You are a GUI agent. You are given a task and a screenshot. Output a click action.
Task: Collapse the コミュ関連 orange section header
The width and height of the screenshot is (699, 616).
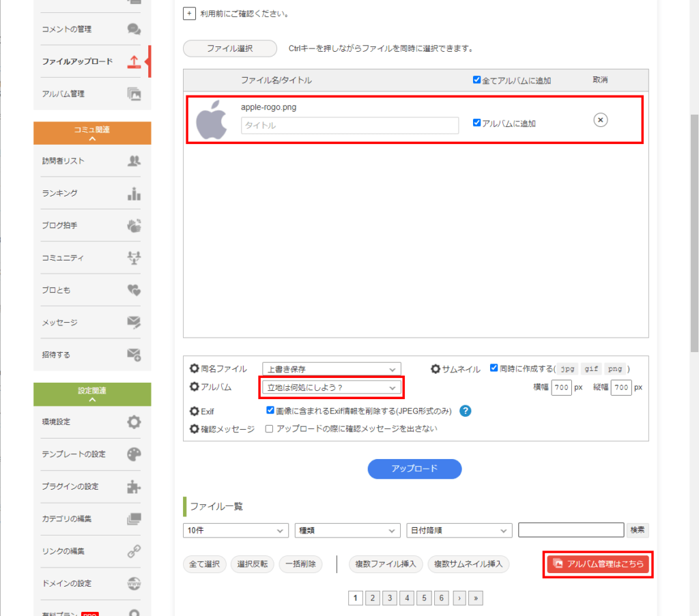[92, 133]
